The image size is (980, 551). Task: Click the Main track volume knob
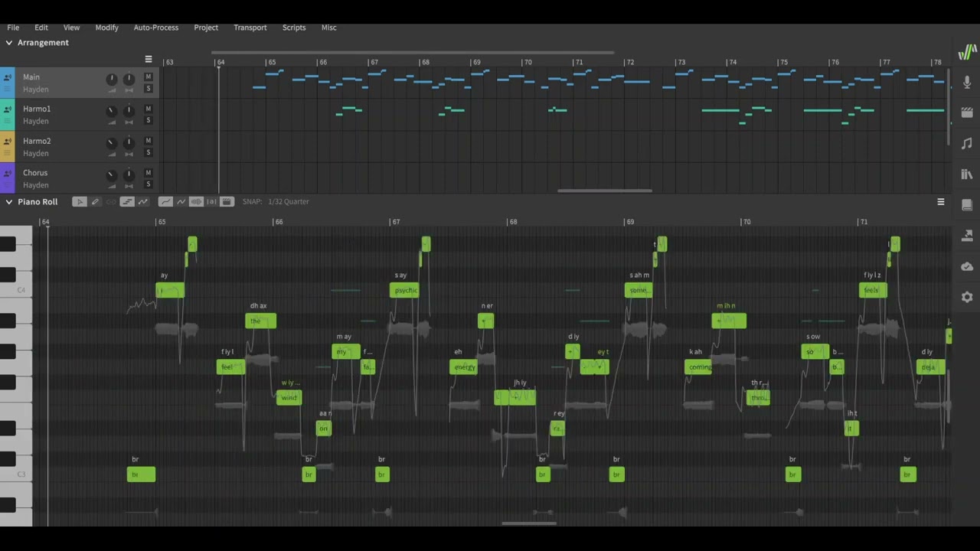click(x=112, y=79)
